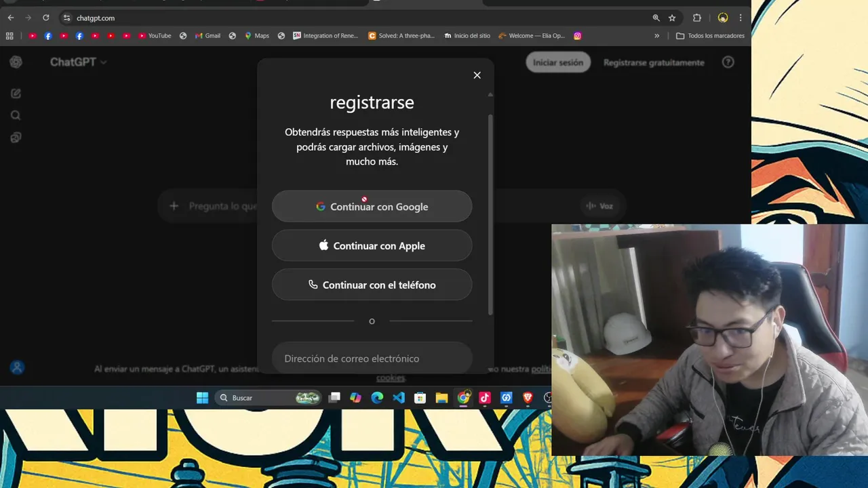
Task: Open the Windows Start menu
Action: [202, 398]
